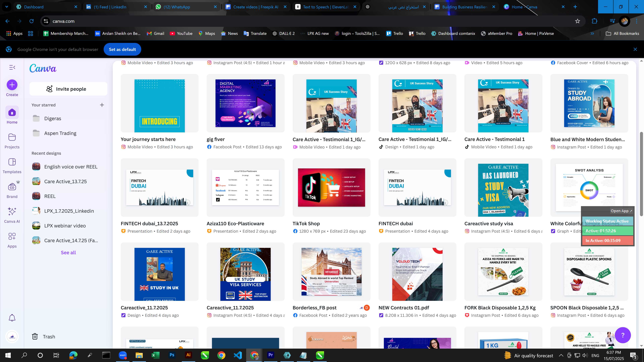Switch to Building Business Resilience tab
The width and height of the screenshot is (644, 362).
(465, 7)
